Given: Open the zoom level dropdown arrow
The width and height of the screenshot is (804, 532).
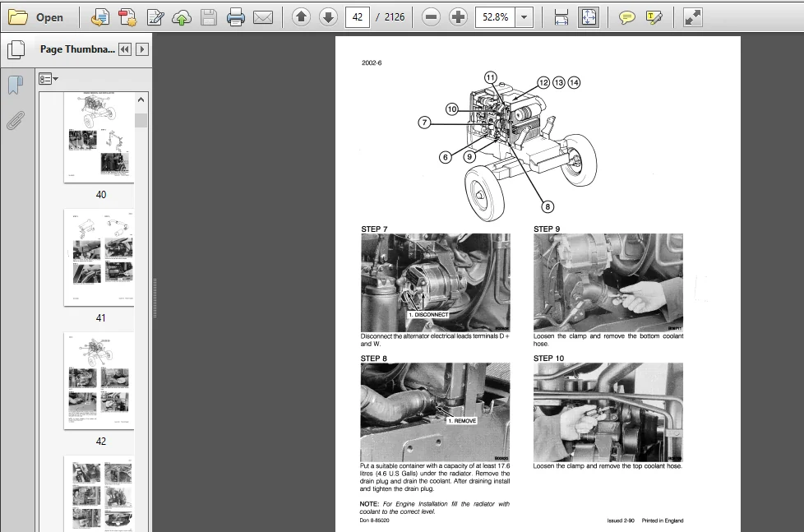Looking at the screenshot, I should 524,17.
